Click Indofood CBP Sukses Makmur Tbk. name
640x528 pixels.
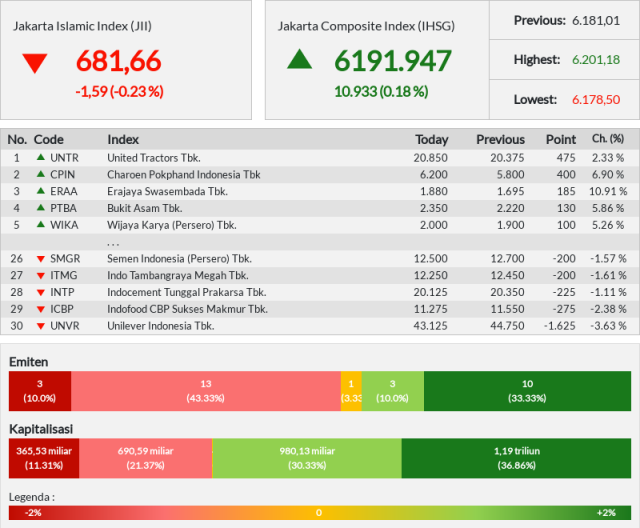click(188, 309)
